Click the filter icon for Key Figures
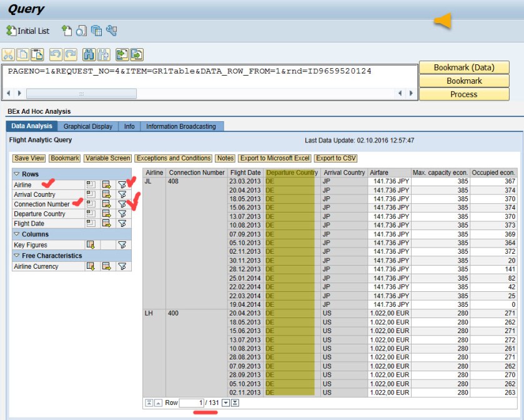 click(x=123, y=245)
